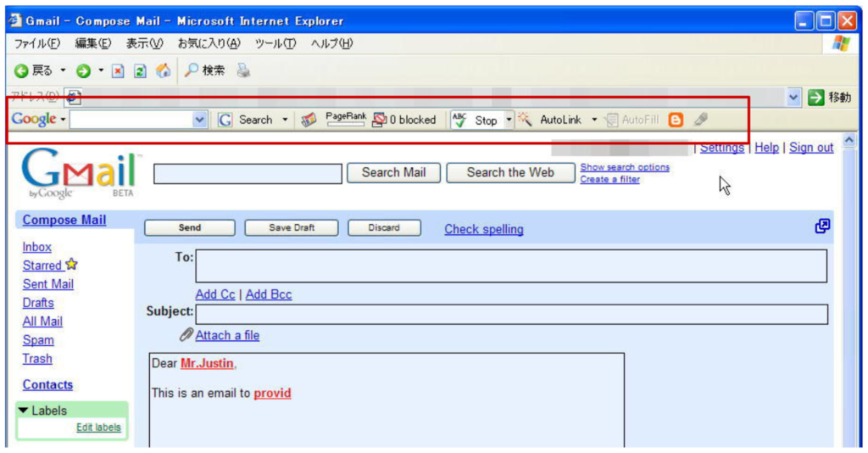Click in the Subject input field
The image size is (868, 453).
(511, 314)
